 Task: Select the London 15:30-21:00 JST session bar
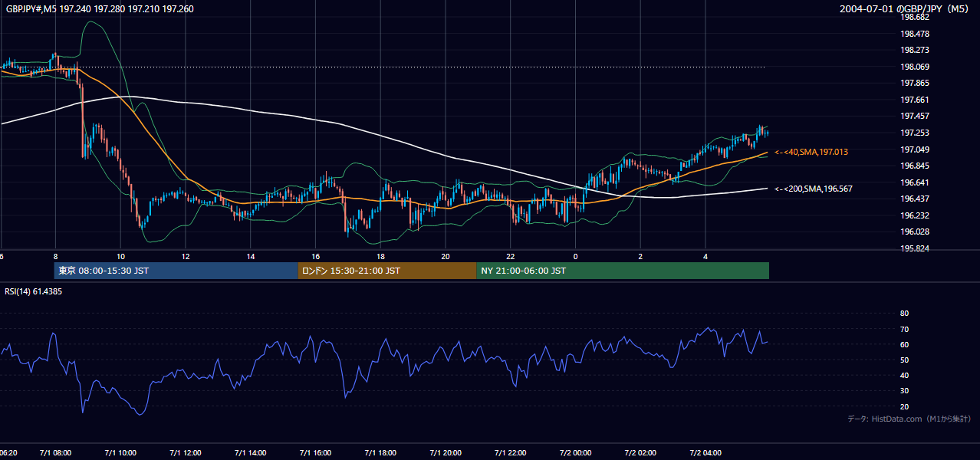[x=386, y=271]
